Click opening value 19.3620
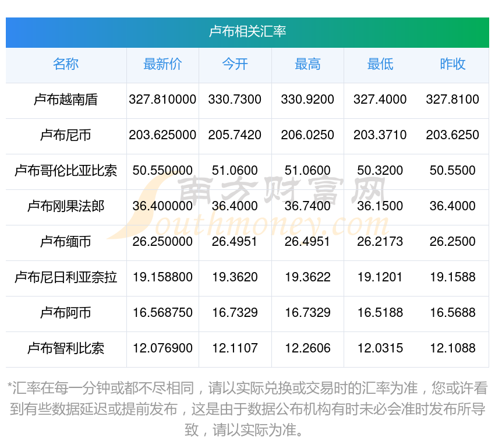The height and width of the screenshot is (448, 495). click(235, 277)
